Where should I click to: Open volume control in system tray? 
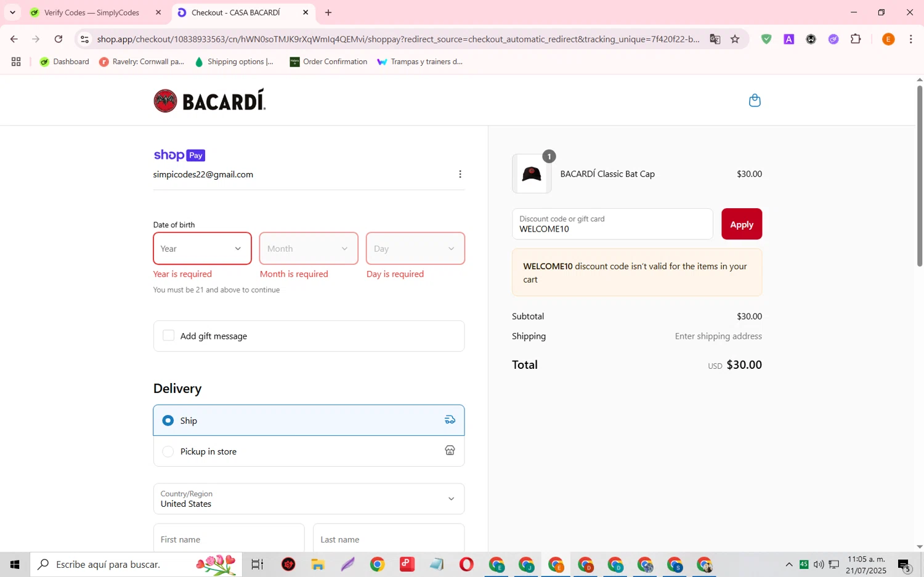coord(819,564)
